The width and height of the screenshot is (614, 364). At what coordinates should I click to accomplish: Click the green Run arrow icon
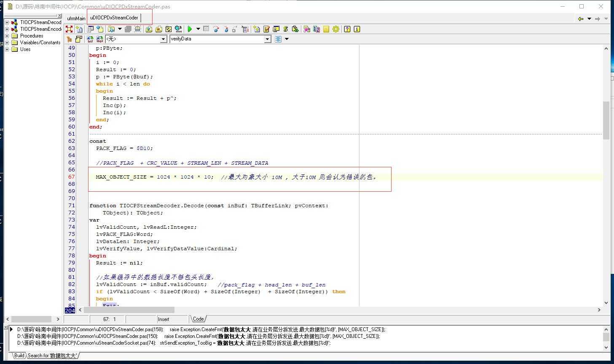point(190,29)
